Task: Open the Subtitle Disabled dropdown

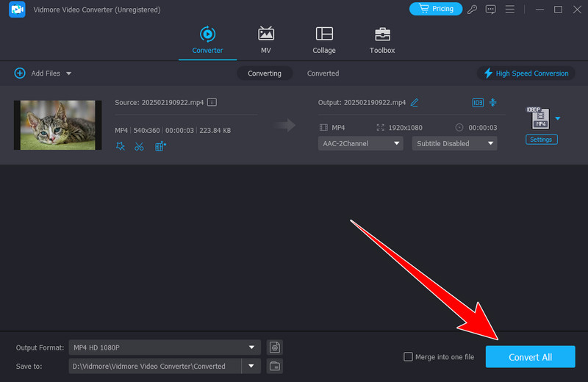Action: [454, 143]
